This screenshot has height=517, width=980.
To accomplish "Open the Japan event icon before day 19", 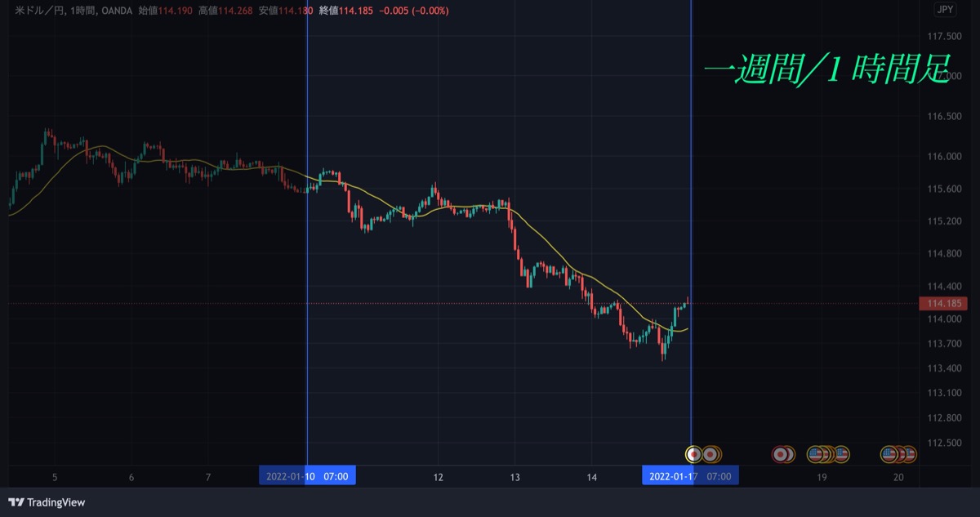I will 782,453.
